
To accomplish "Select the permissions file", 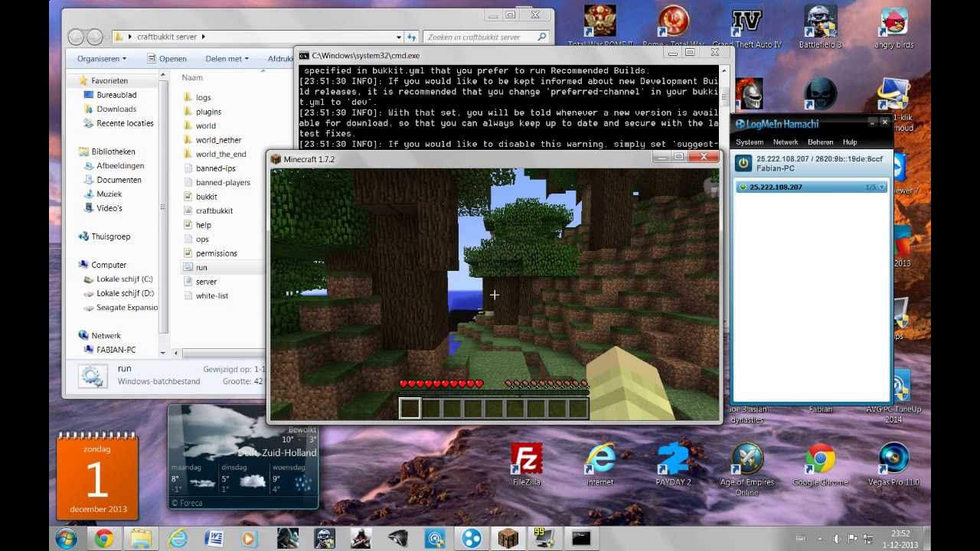I will pos(216,253).
